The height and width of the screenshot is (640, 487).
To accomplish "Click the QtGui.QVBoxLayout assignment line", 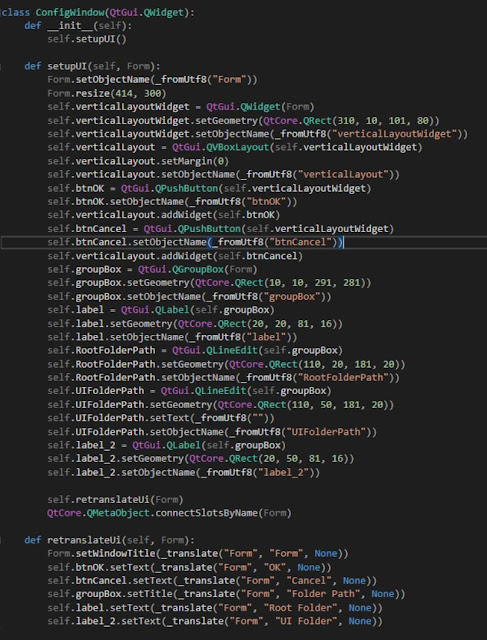I will 235,147.
